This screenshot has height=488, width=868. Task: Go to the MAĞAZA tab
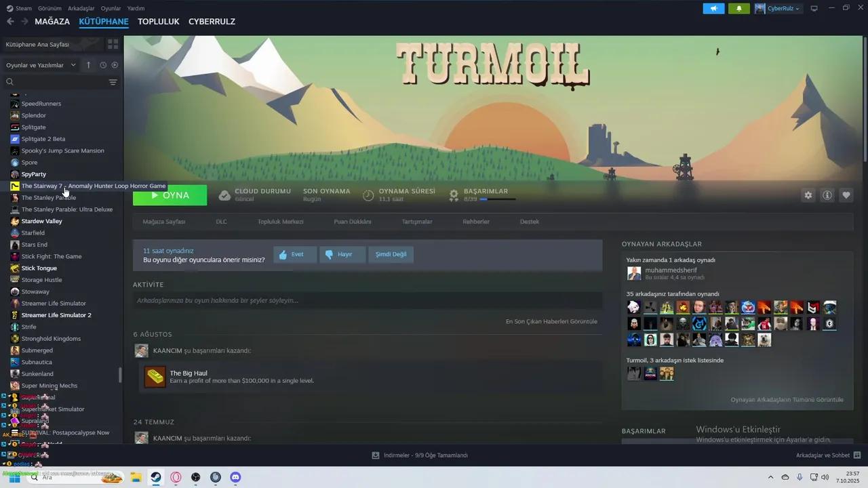tap(52, 22)
